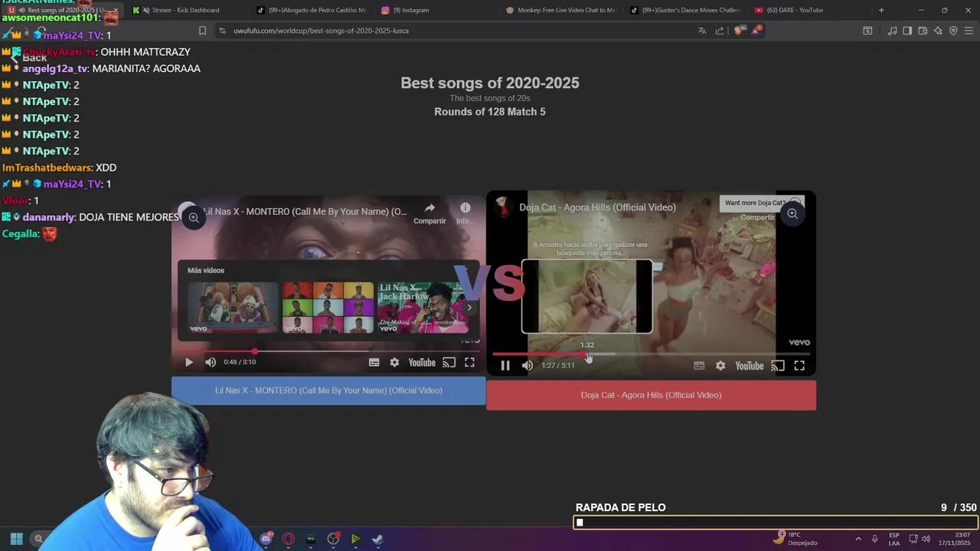Screen dimensions: 980x551
Task: Zoom in on the MONTERO video magnifier
Action: (x=194, y=218)
